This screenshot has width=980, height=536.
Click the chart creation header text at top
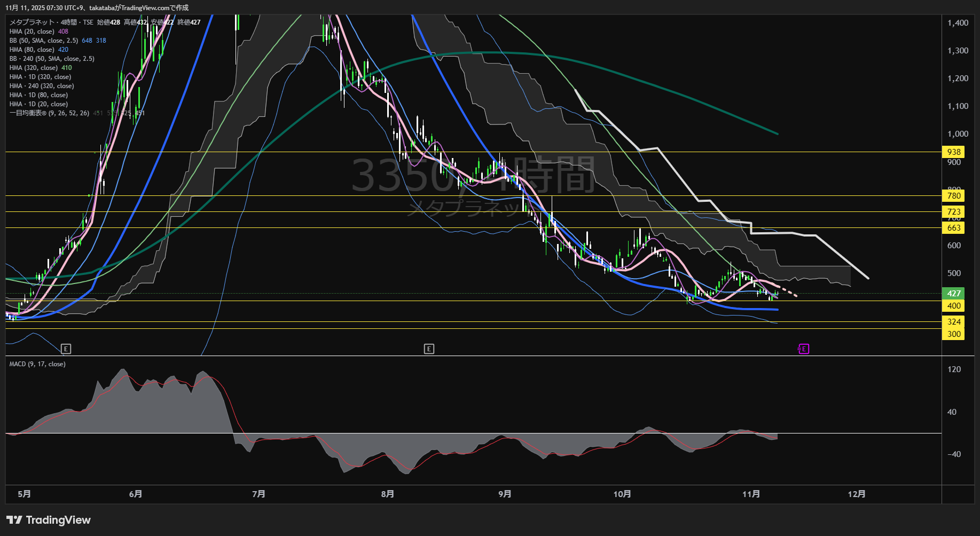97,7
